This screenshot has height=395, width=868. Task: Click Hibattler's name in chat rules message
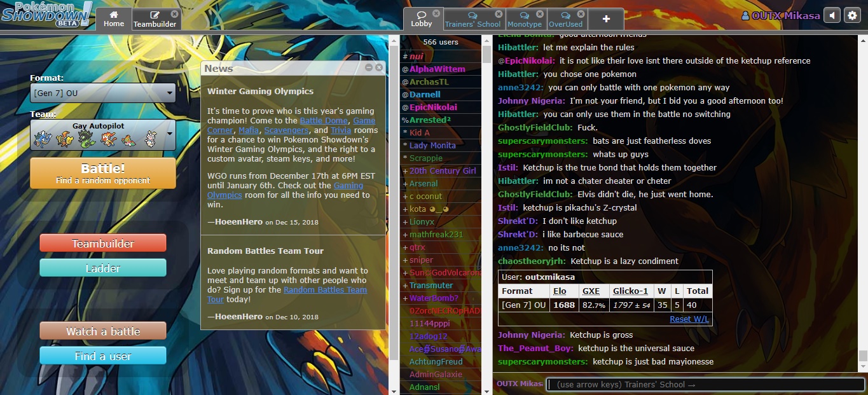click(x=518, y=47)
